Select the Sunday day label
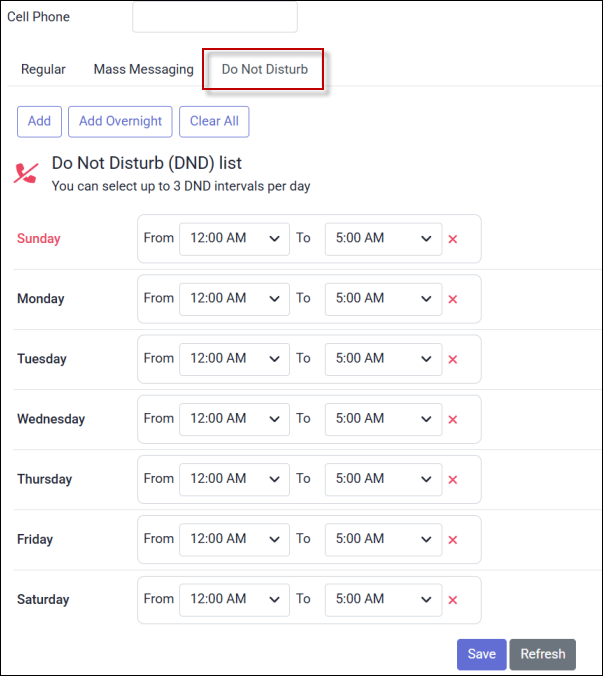 coord(39,238)
